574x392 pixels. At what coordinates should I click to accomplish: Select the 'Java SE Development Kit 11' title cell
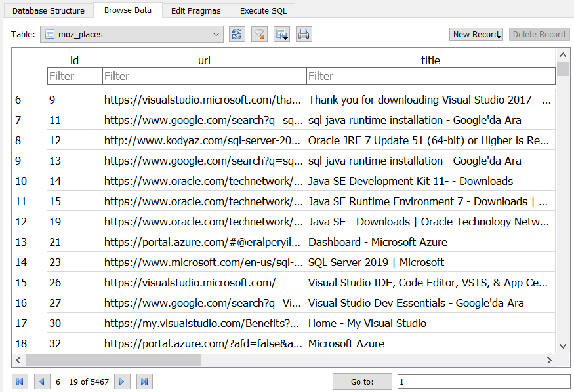point(431,181)
